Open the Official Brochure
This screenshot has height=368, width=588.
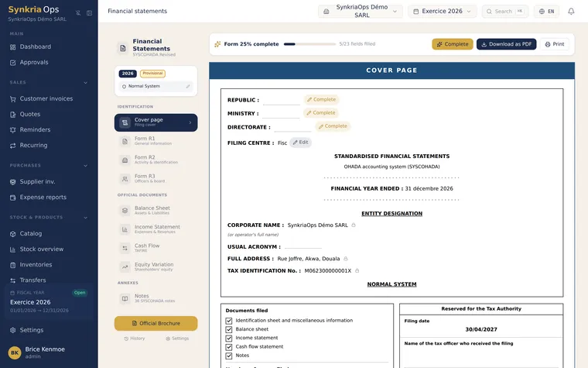click(x=156, y=323)
